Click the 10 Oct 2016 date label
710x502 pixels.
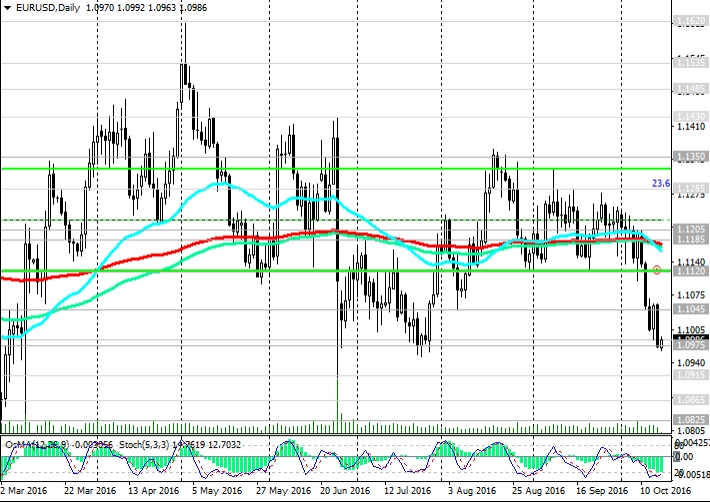coord(665,491)
